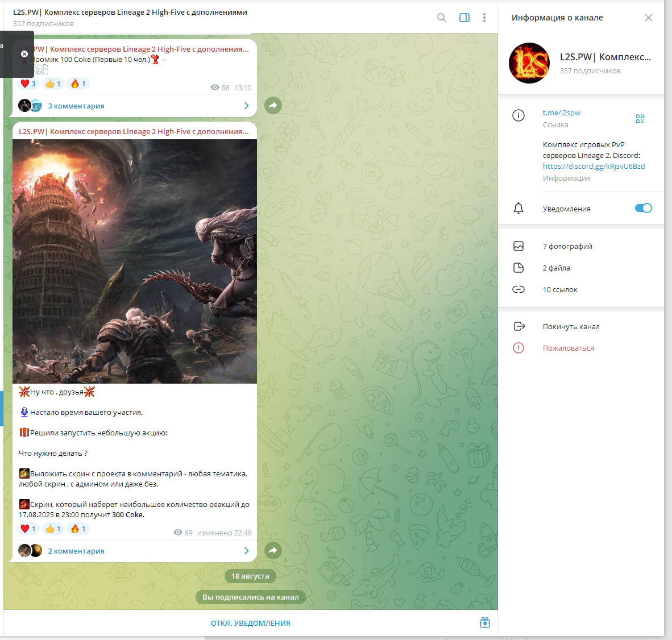Click the bell icon next to Уведомления
The image size is (672, 640).
[518, 208]
